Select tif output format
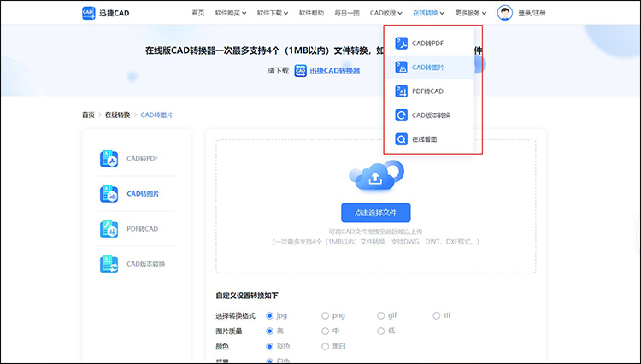 [x=436, y=316]
